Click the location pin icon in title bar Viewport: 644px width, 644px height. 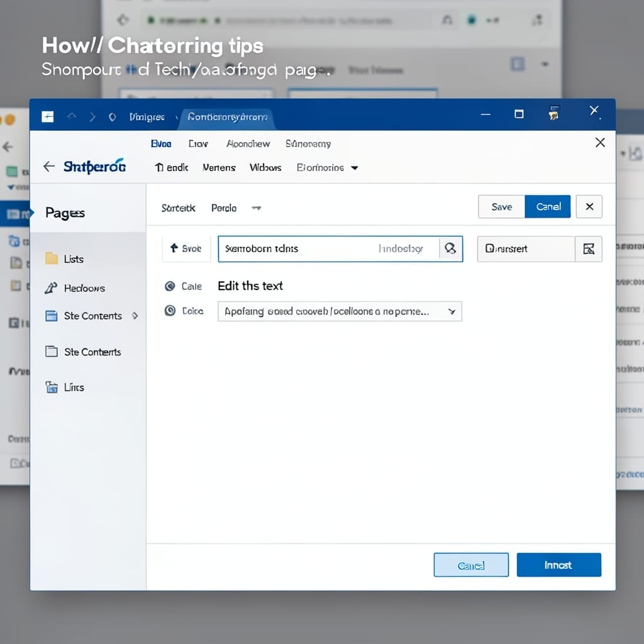tap(112, 117)
